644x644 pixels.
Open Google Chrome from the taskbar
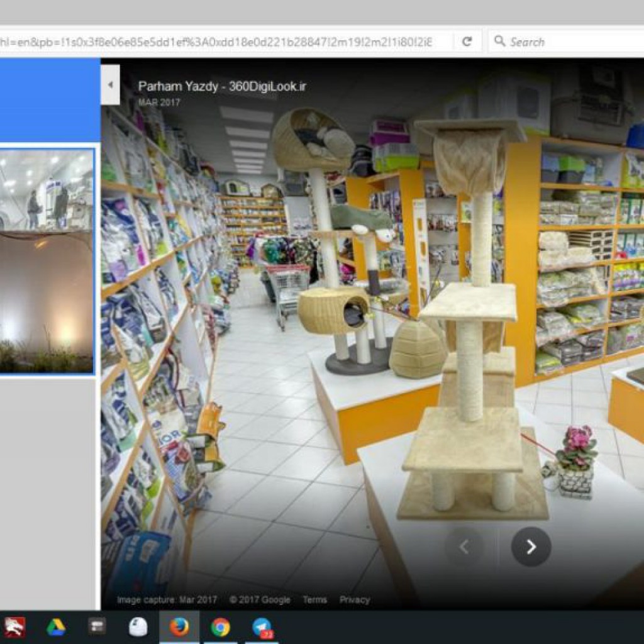pyautogui.click(x=220, y=627)
